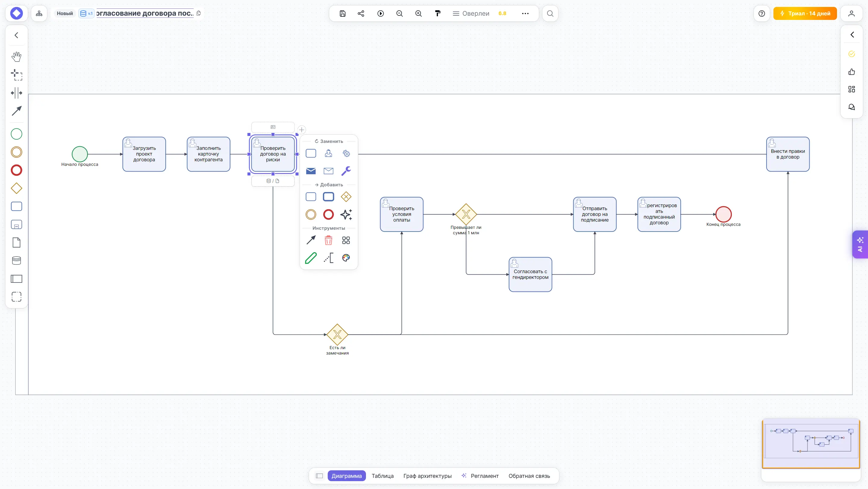Add a gateway via diamond icon in context menu
868x489 pixels.
click(346, 197)
